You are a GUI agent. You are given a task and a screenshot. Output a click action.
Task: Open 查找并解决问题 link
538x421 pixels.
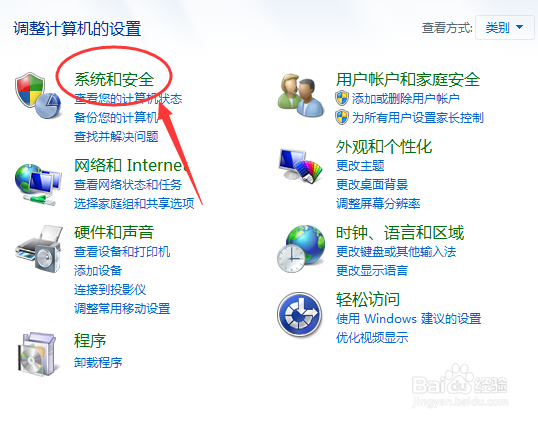[116, 137]
